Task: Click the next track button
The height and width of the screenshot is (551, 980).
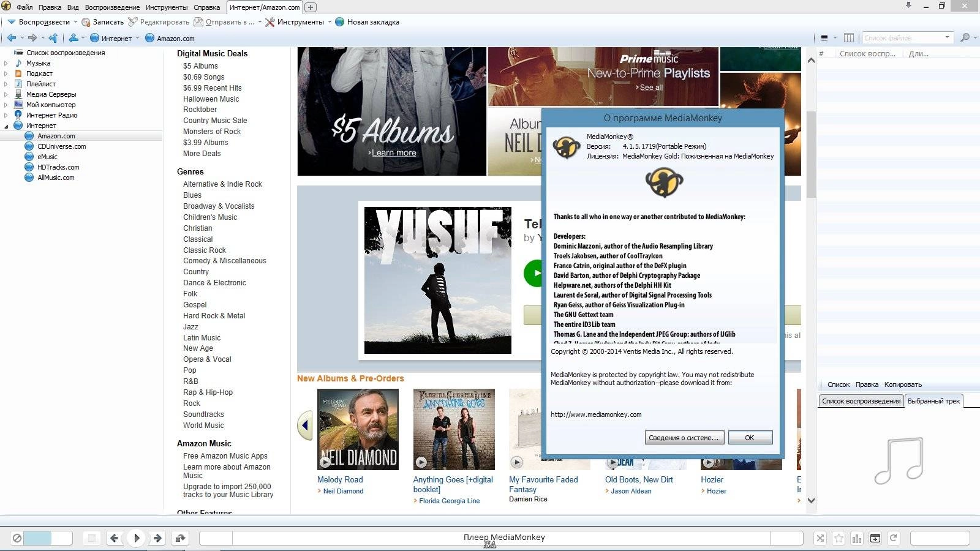Action: click(158, 538)
